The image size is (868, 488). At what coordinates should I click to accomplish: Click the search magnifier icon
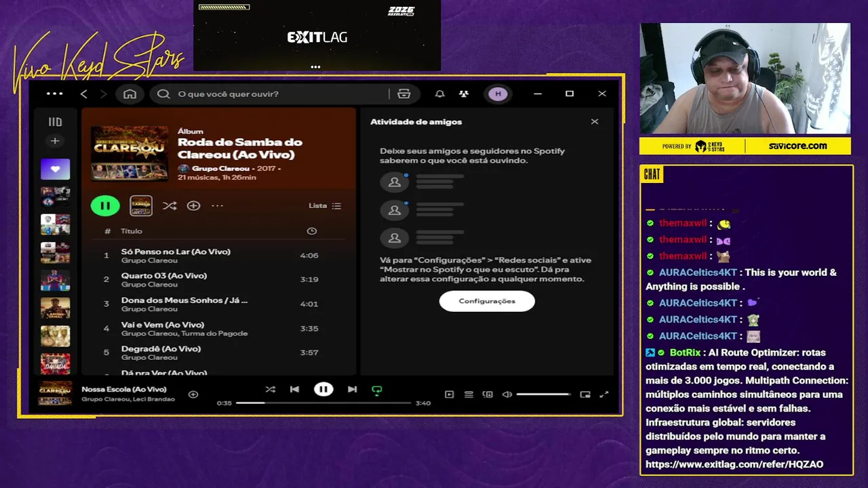(163, 94)
